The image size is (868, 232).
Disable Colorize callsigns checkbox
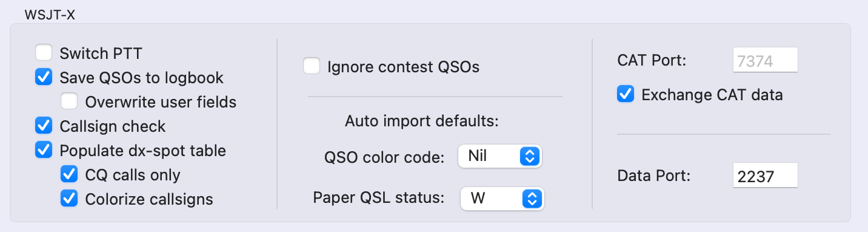[x=69, y=199]
